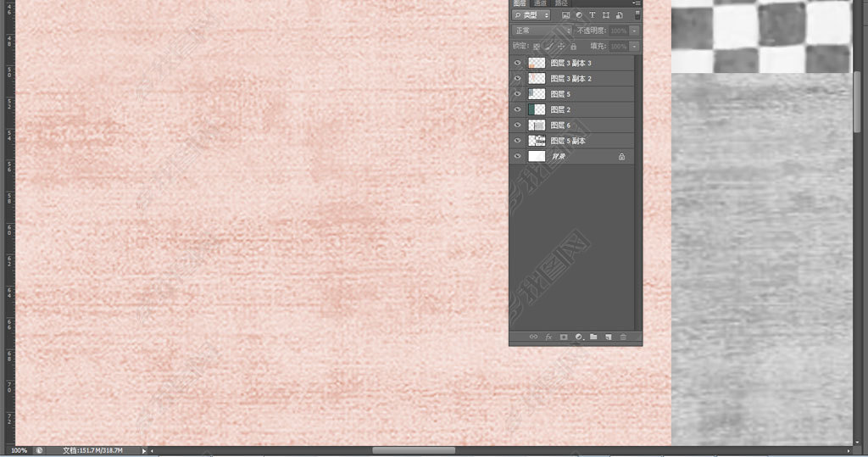Click vertical scrollbar down arrow

click(858, 442)
